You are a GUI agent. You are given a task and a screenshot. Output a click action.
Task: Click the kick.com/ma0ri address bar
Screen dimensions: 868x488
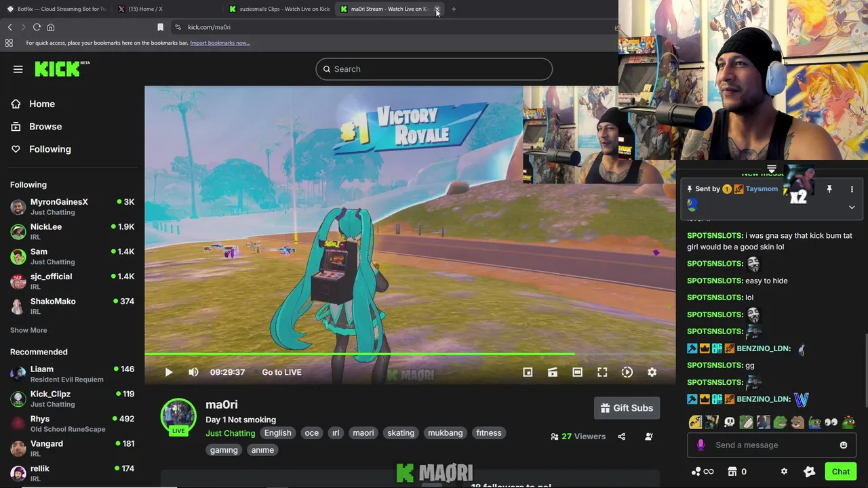pos(393,27)
